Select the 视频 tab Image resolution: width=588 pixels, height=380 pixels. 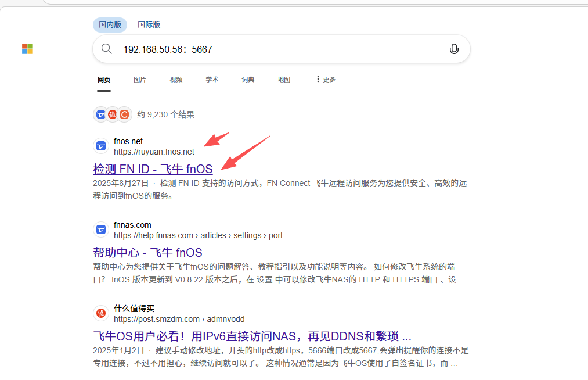click(x=176, y=80)
